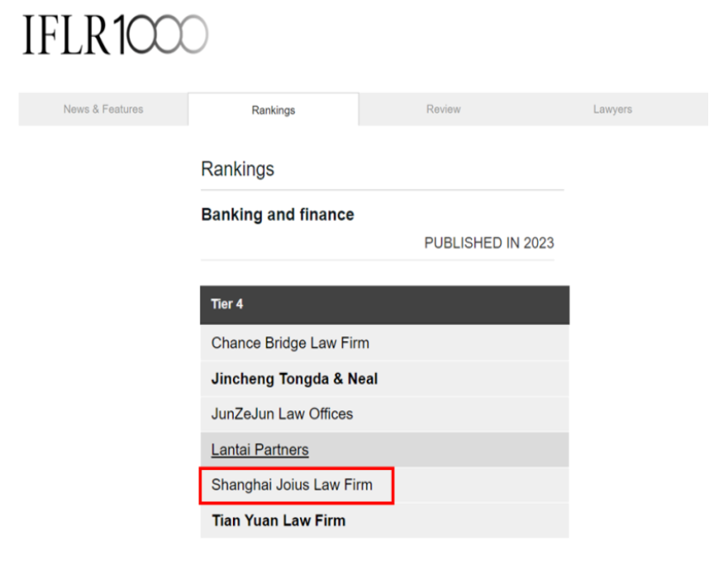Screen dimensions: 728x581
Task: Click the Rankings page heading
Action: [237, 169]
